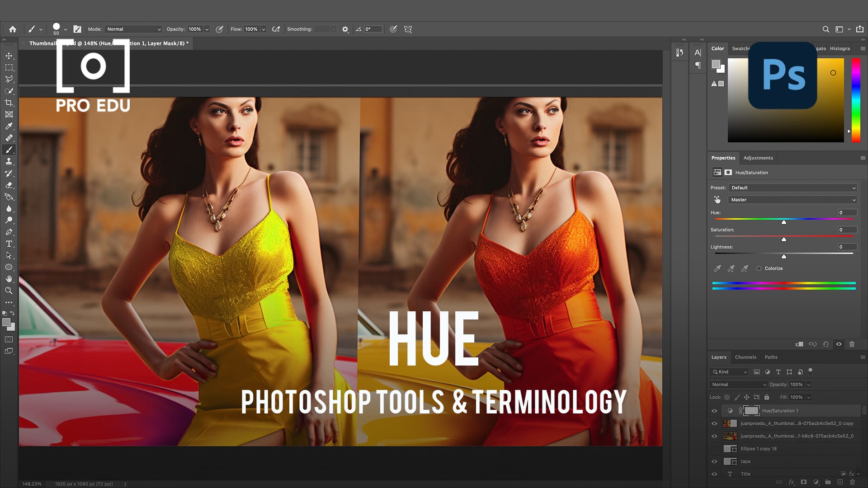The height and width of the screenshot is (488, 868).
Task: Open the Adjustments tab in Properties
Action: point(758,158)
